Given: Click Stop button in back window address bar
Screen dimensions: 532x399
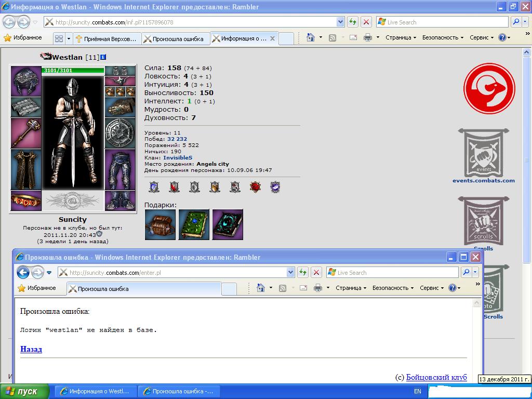Looking at the screenshot, I should pos(366,22).
